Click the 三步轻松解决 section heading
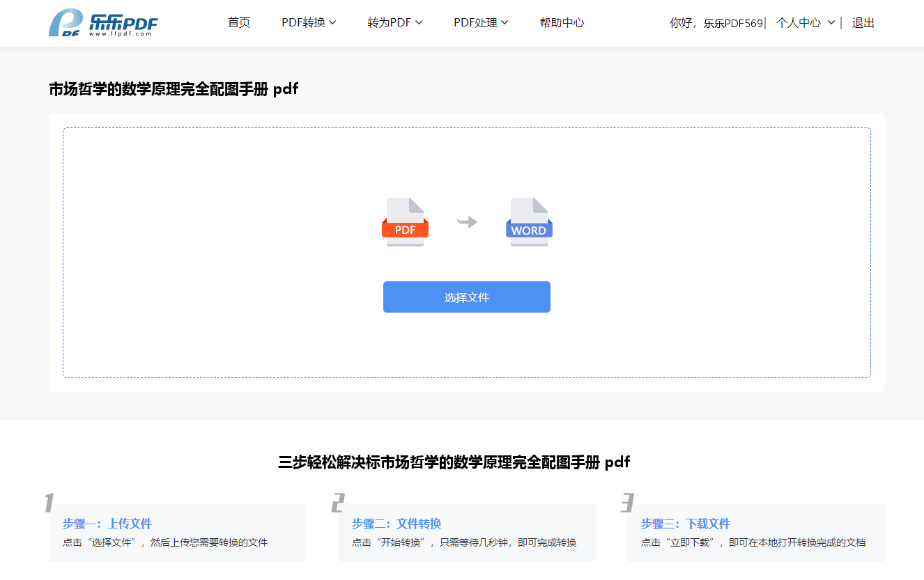 [x=454, y=462]
